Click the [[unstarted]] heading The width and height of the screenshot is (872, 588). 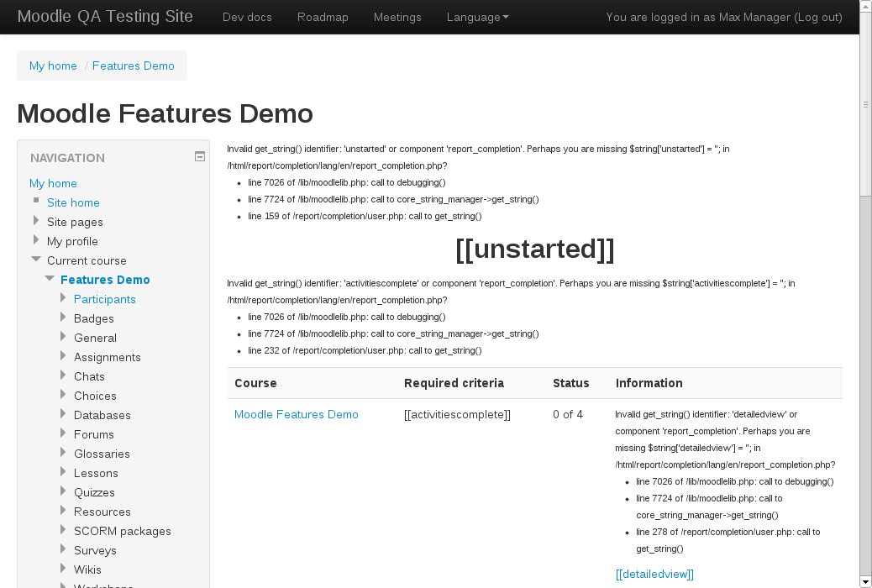pyautogui.click(x=535, y=249)
